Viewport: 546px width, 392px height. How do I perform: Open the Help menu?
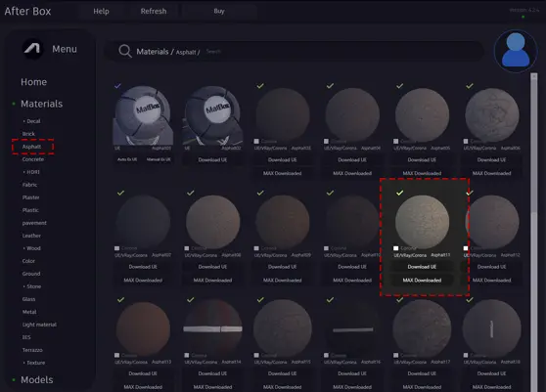point(101,11)
